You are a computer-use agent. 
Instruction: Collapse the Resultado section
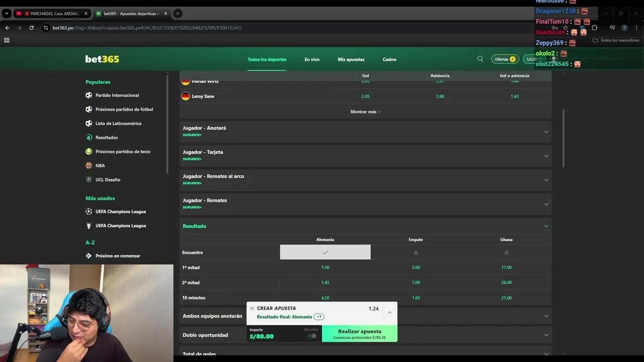click(x=365, y=226)
